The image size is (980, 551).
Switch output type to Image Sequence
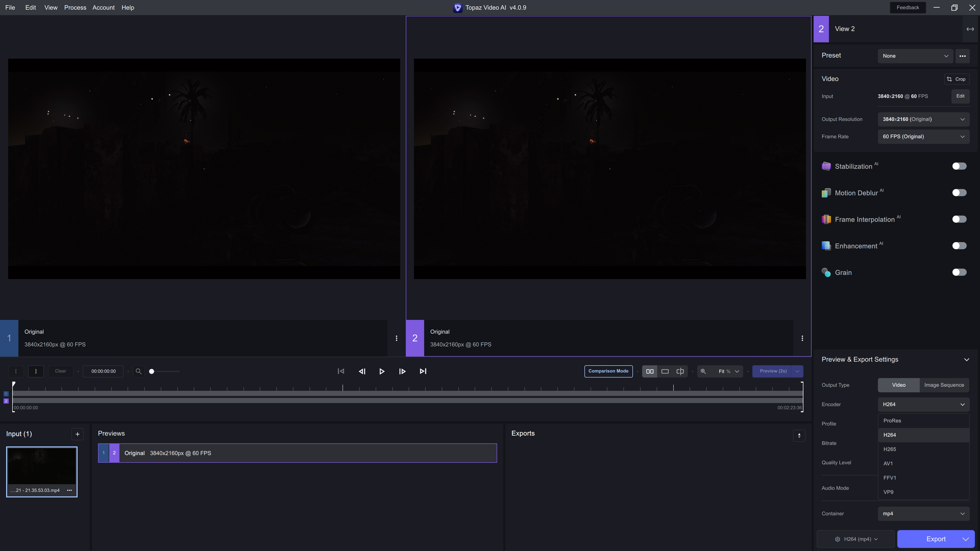tap(944, 385)
